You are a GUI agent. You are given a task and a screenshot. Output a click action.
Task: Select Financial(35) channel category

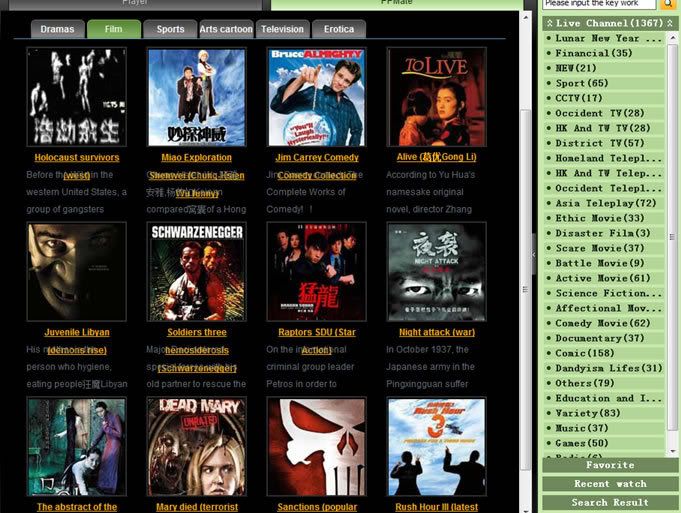604,53
